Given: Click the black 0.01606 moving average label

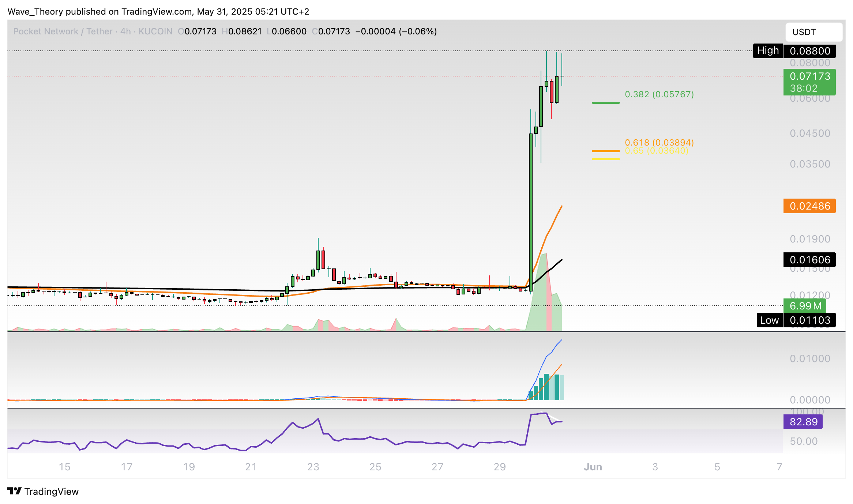Looking at the screenshot, I should [x=809, y=260].
